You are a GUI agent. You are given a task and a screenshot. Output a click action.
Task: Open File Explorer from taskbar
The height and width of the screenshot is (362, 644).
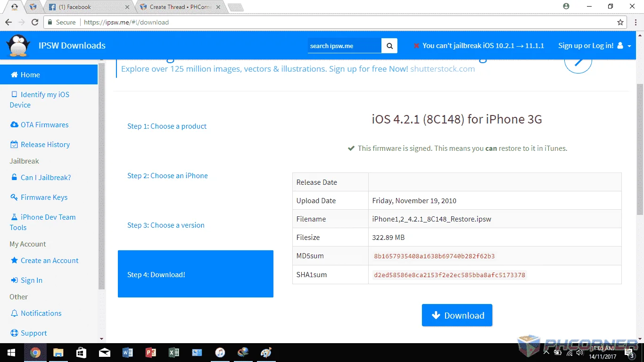[x=58, y=353]
